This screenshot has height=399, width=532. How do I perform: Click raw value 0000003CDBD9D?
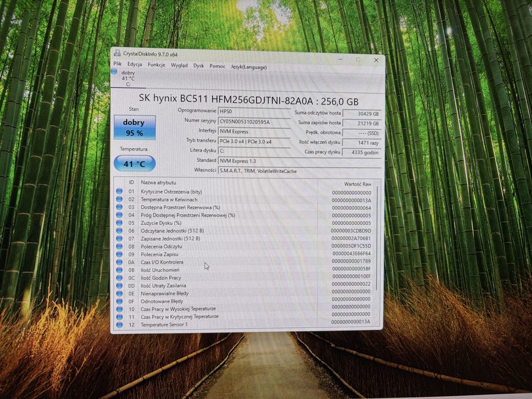click(351, 231)
